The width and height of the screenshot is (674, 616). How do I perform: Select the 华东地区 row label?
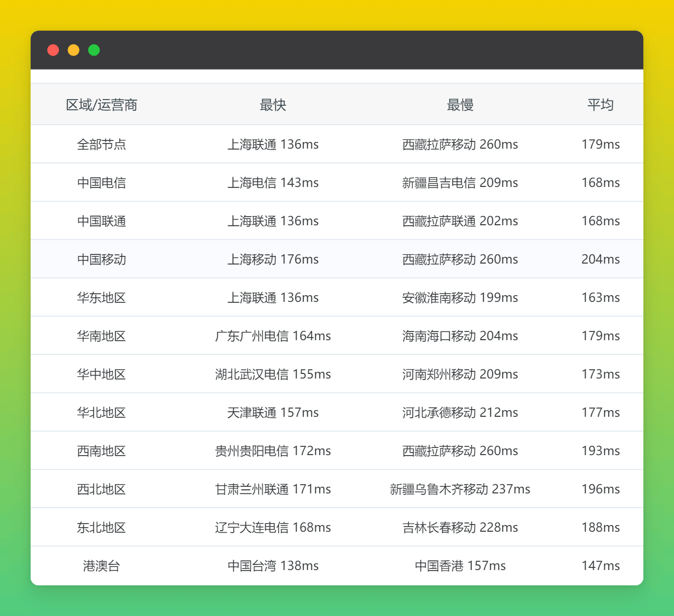coord(102,298)
